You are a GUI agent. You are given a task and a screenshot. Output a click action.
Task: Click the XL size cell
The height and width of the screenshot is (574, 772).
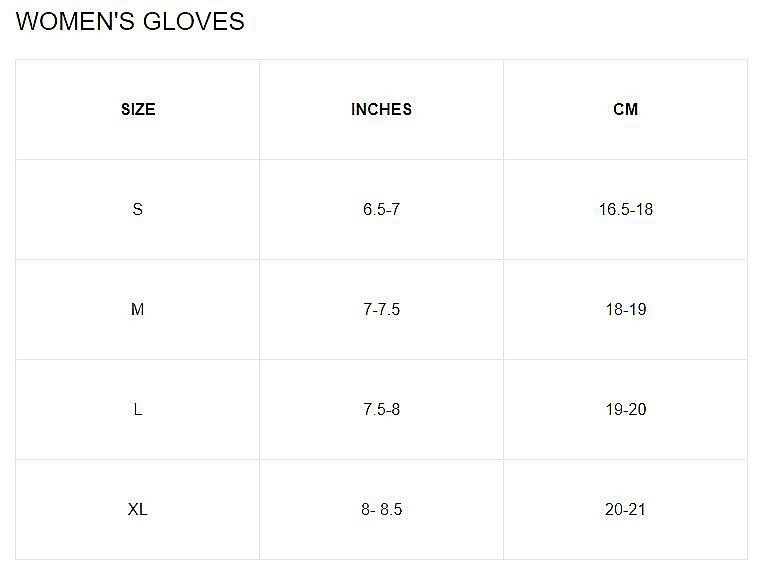[138, 509]
